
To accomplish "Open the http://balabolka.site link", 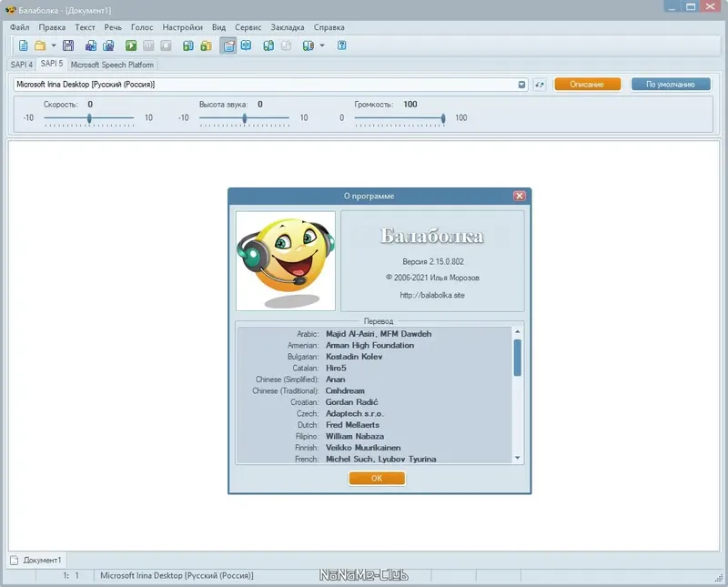I will (x=432, y=295).
